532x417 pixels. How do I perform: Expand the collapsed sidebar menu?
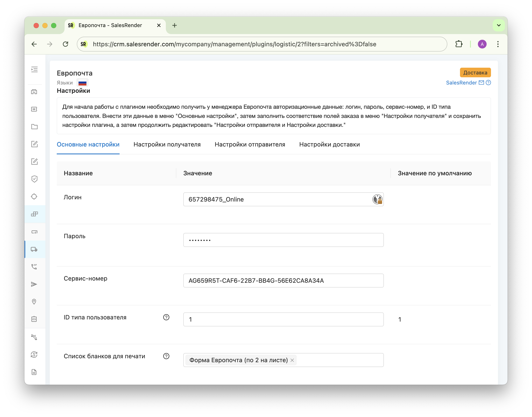tap(34, 70)
